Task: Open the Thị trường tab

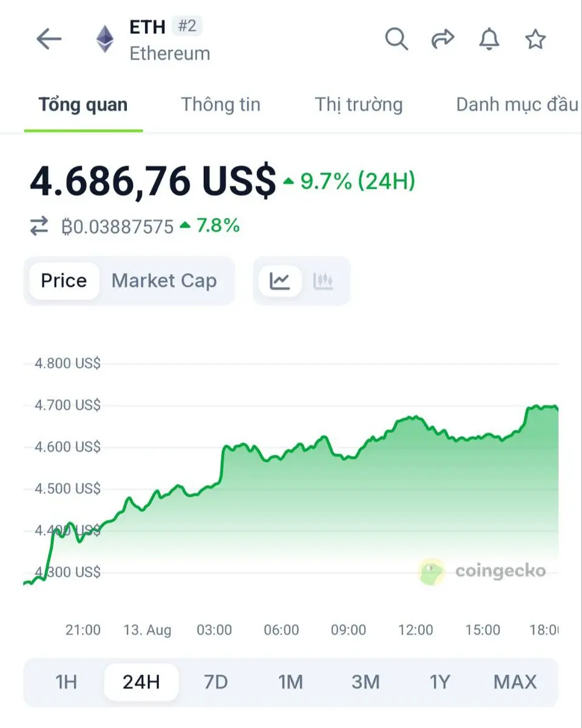Action: tap(359, 104)
